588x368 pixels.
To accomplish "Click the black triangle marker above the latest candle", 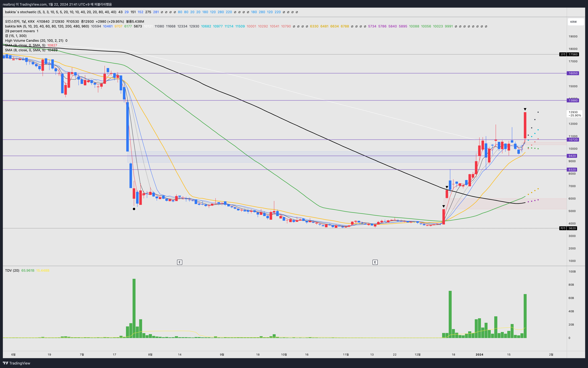I will click(x=525, y=109).
